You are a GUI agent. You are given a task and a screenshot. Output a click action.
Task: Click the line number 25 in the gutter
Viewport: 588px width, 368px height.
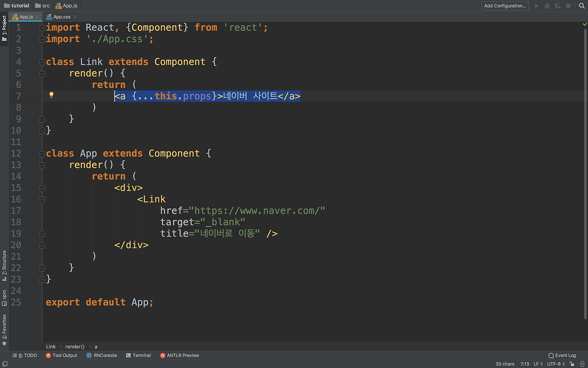click(16, 302)
